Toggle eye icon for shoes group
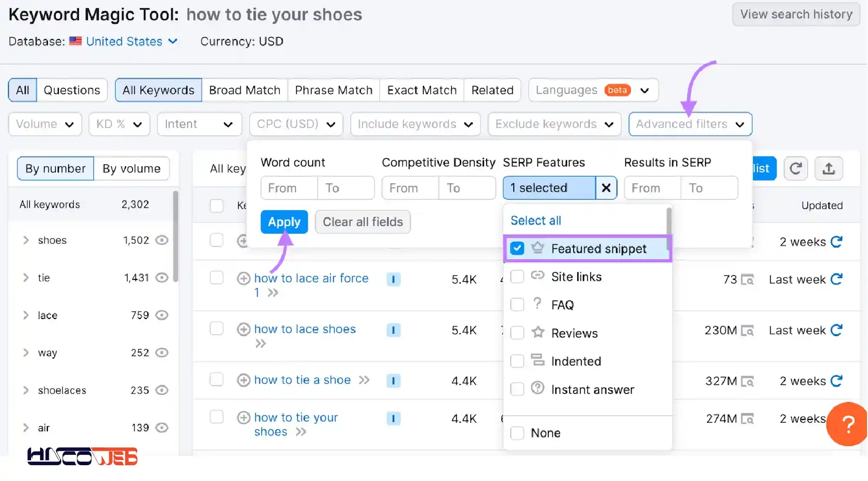Screen dimensions: 868x481 point(162,240)
